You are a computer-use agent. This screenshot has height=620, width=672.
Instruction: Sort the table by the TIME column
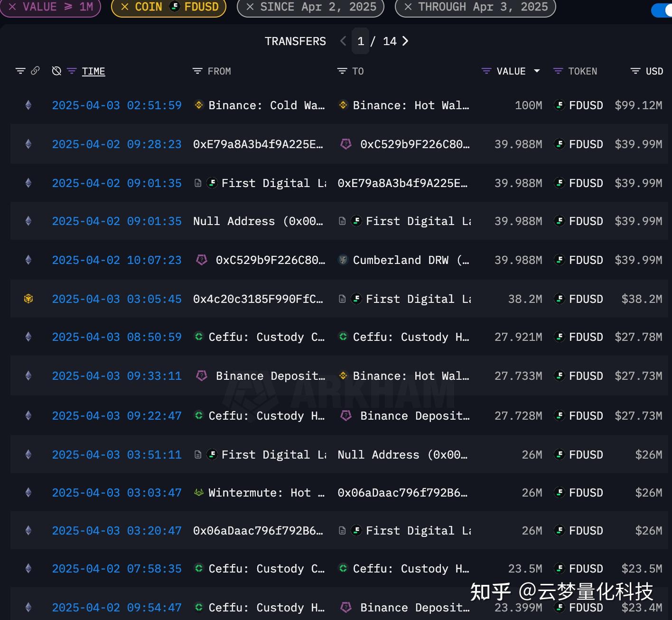93,71
